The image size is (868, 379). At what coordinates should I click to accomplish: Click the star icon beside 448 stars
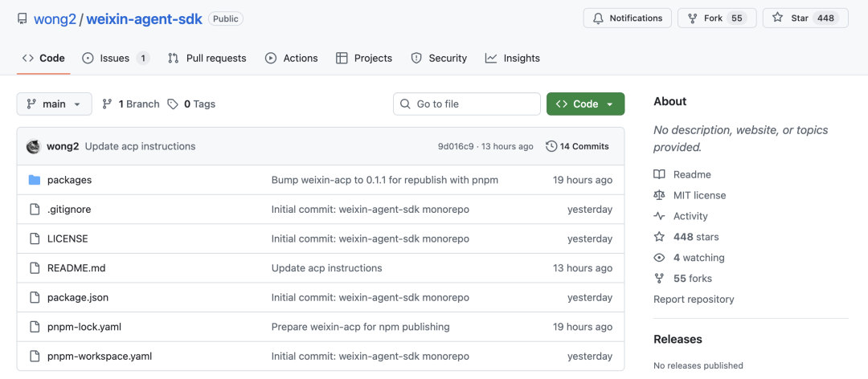[x=659, y=237]
